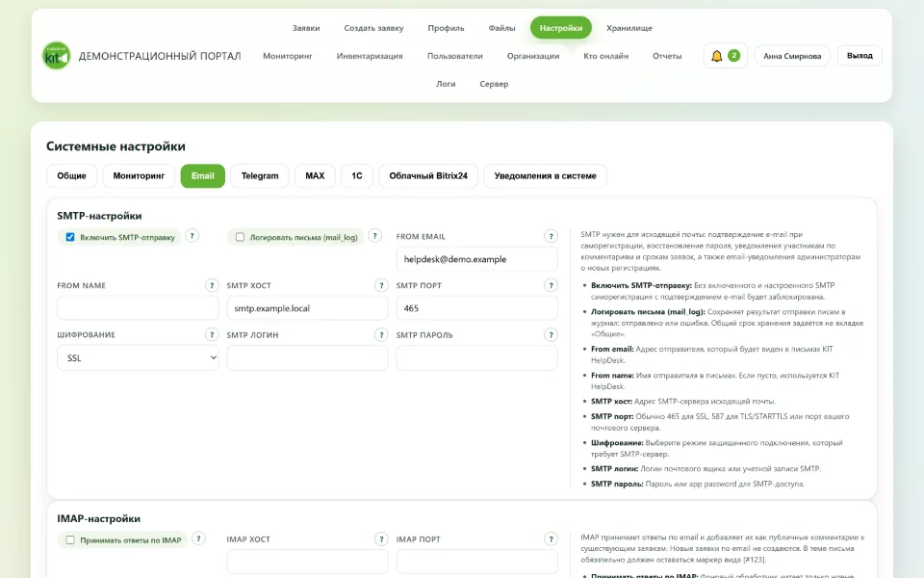Open the Логи navigation link

pos(446,84)
